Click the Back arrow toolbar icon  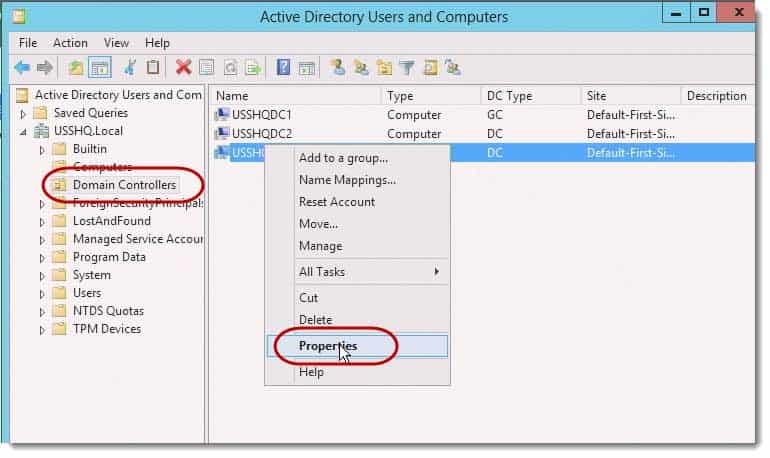[x=23, y=67]
